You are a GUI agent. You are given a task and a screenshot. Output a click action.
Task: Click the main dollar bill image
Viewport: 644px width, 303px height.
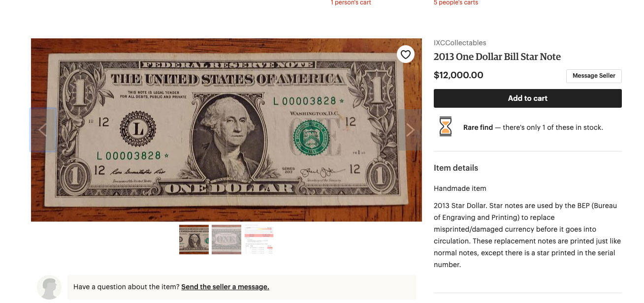[x=226, y=130]
